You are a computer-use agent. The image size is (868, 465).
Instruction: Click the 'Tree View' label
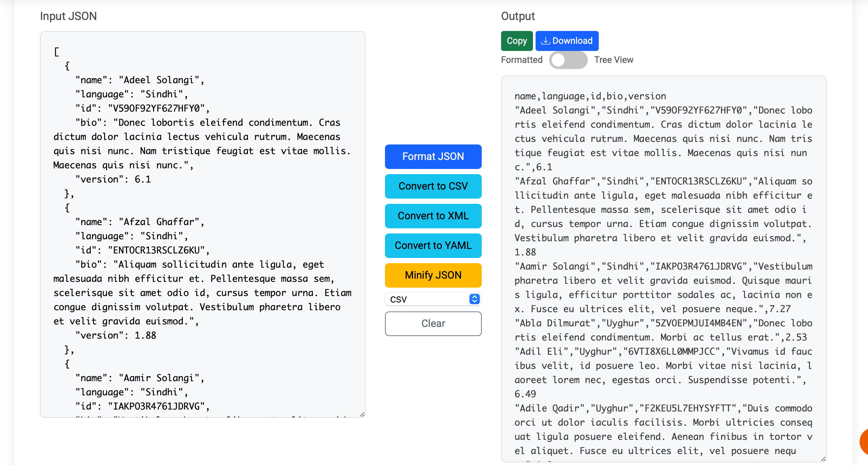[x=614, y=60]
